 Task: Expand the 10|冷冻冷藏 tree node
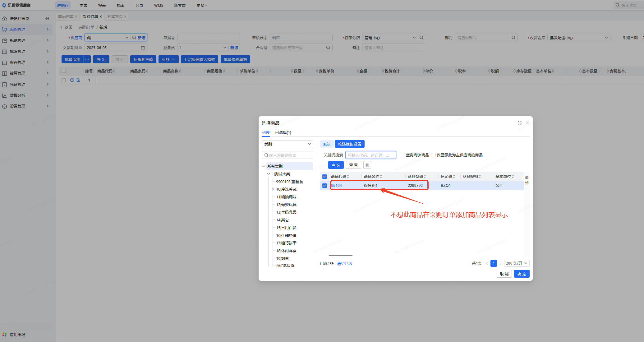273,189
